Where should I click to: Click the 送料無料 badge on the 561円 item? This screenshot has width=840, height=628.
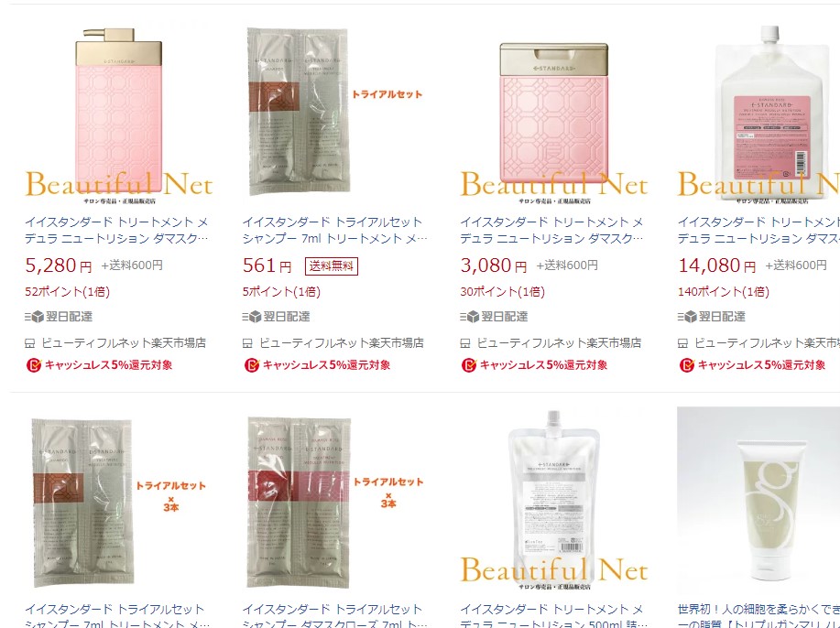332,266
